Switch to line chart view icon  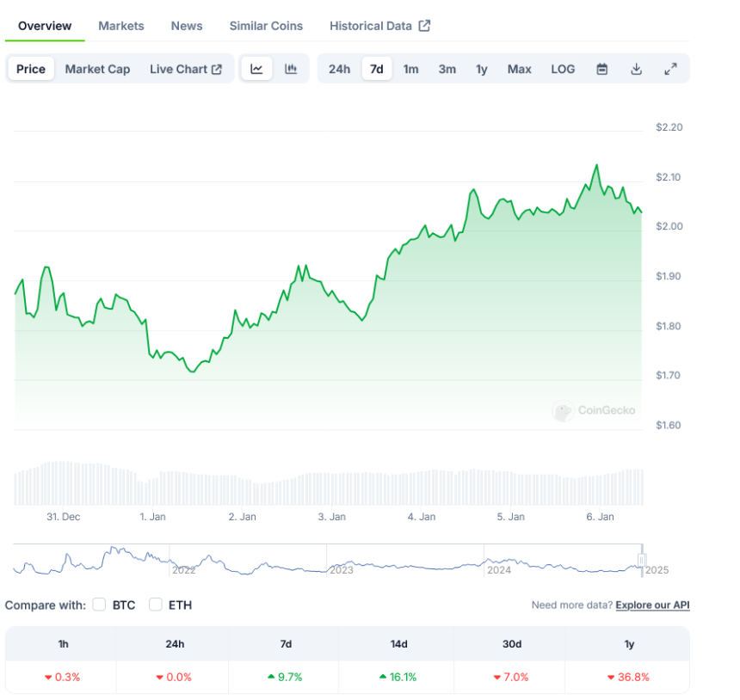[x=256, y=69]
